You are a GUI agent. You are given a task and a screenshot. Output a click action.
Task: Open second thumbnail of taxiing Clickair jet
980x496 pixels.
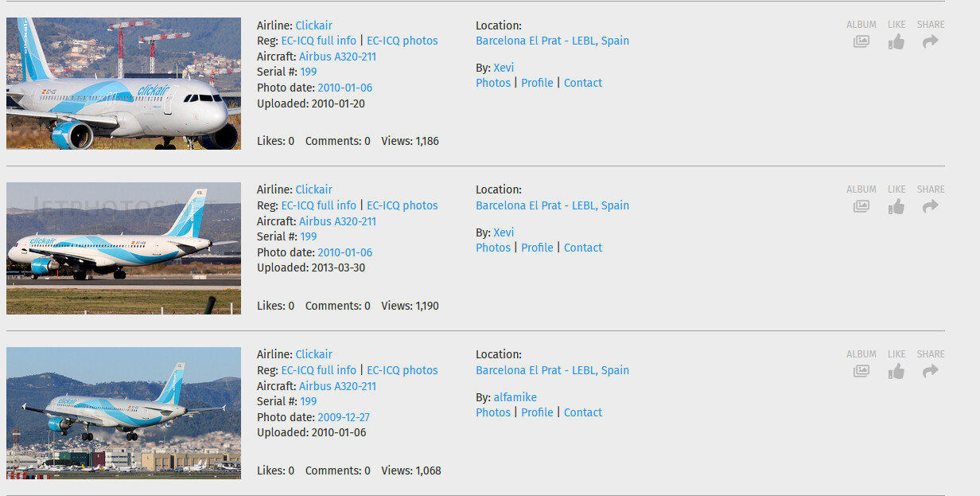pos(123,248)
